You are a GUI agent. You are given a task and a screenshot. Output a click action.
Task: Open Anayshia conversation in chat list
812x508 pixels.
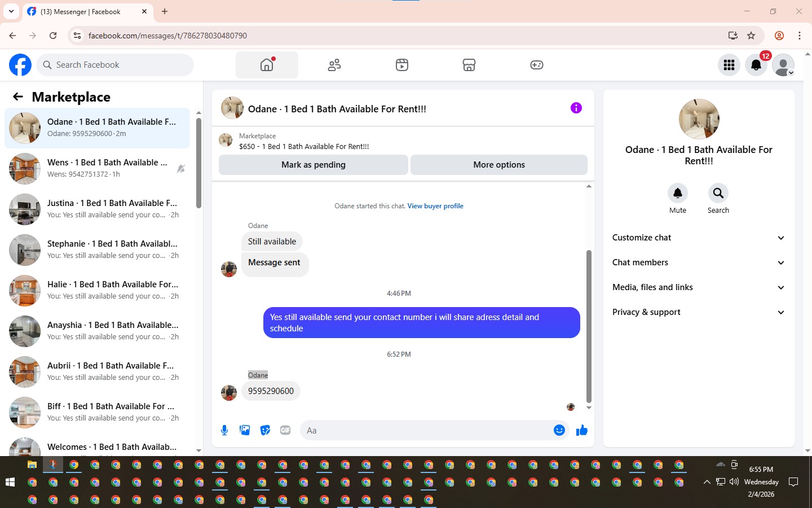[x=98, y=331]
